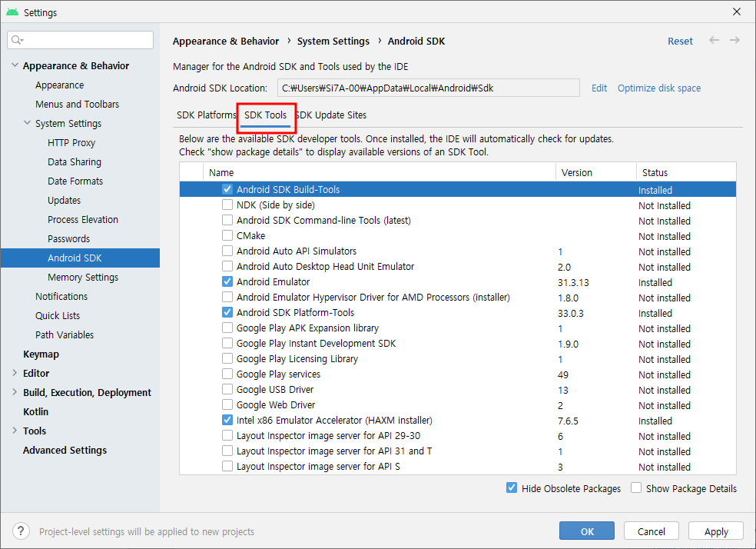Check Google Web Driver
The image size is (756, 549).
227,404
